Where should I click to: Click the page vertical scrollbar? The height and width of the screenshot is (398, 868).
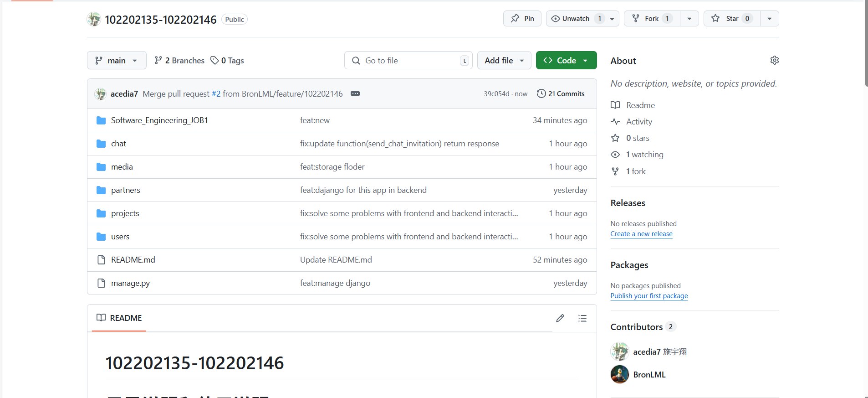(866, 46)
